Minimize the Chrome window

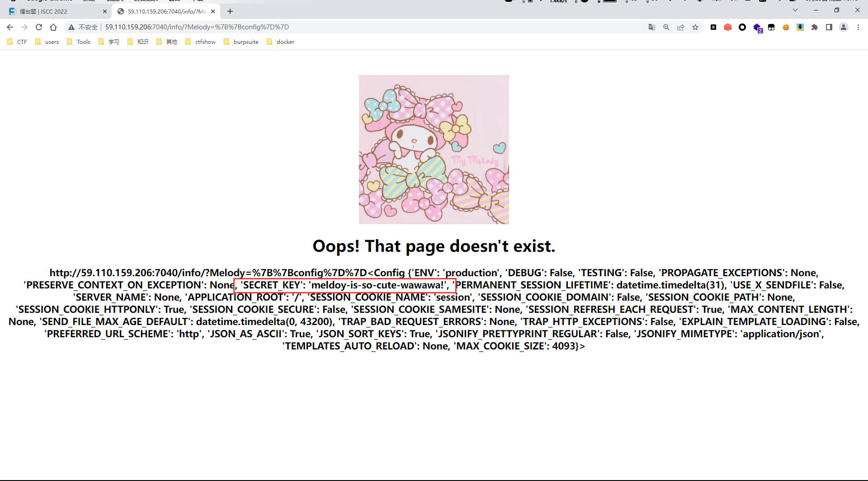point(816,10)
